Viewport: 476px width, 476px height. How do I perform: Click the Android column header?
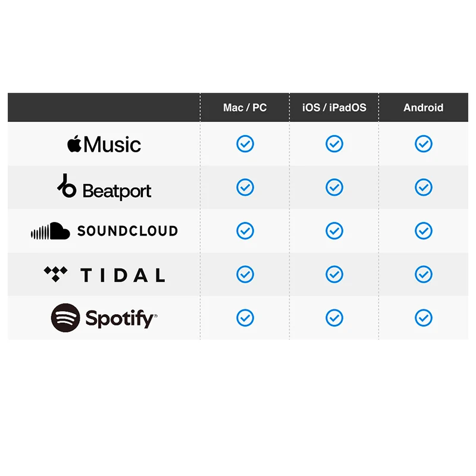coord(424,108)
